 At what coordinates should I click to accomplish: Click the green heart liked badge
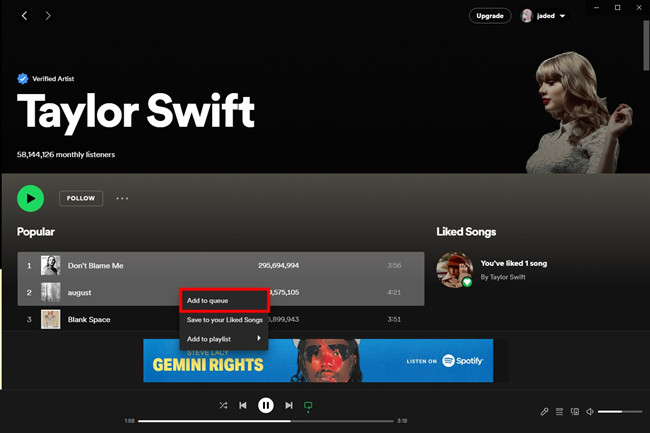pos(467,282)
